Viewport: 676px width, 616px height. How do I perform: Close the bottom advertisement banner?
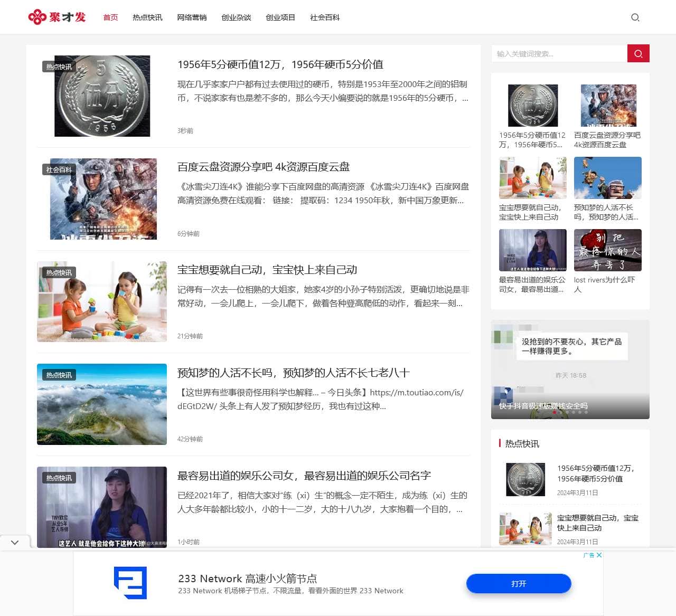tap(599, 555)
